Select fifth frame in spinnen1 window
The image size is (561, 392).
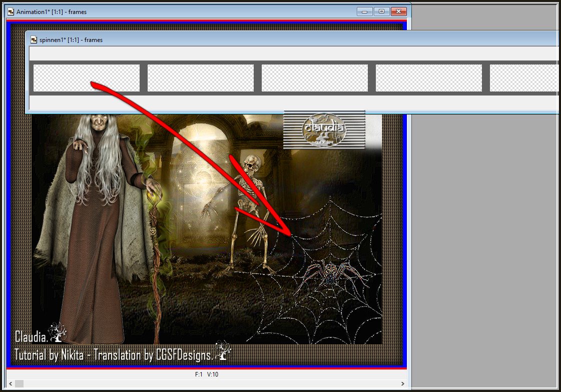(524, 78)
